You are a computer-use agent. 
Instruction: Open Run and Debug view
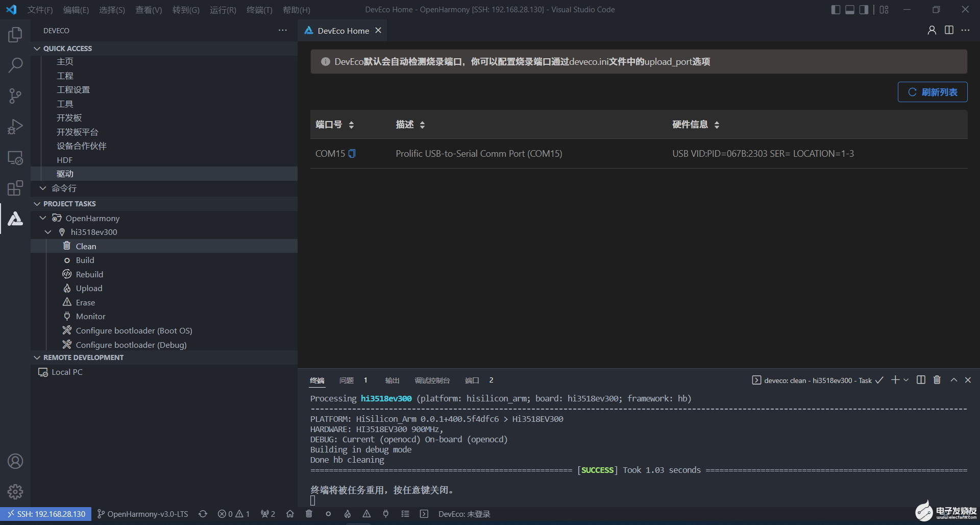click(15, 127)
